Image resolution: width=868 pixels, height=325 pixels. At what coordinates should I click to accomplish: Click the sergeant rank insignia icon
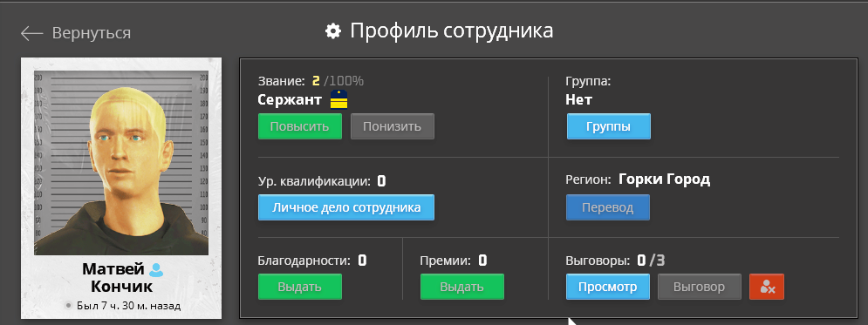point(338,99)
